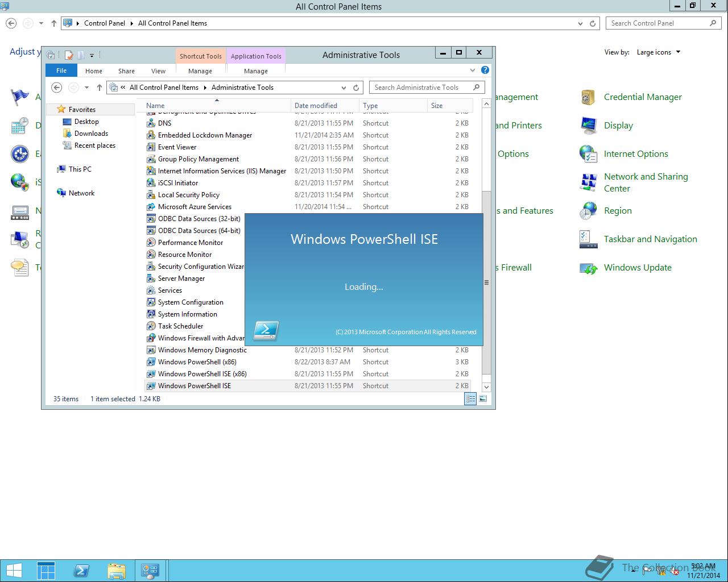Open Administrative Tools address history dropdown
The height and width of the screenshot is (582, 728).
(344, 88)
